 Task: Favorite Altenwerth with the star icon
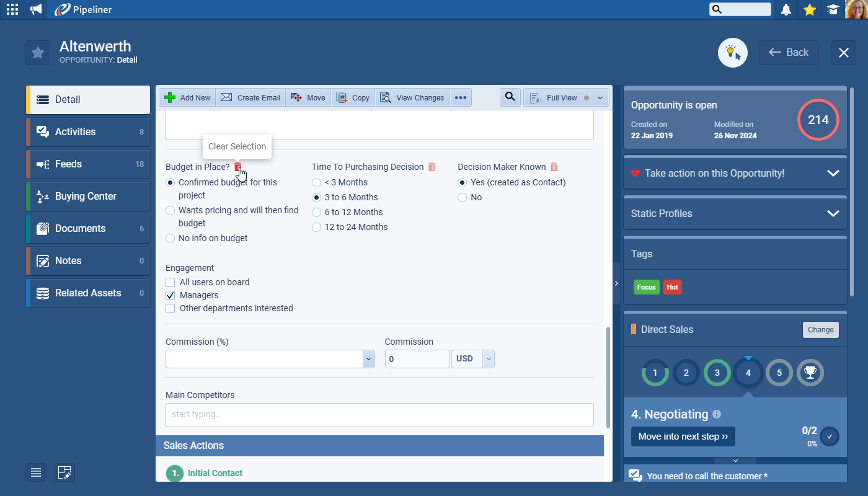[38, 53]
